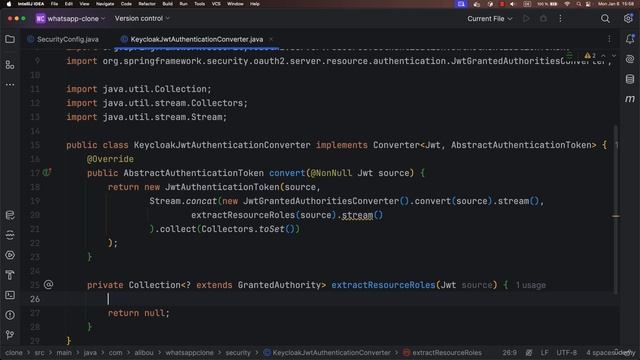Open the Problems tool window
This screenshot has height=360, width=640.
coord(10,315)
